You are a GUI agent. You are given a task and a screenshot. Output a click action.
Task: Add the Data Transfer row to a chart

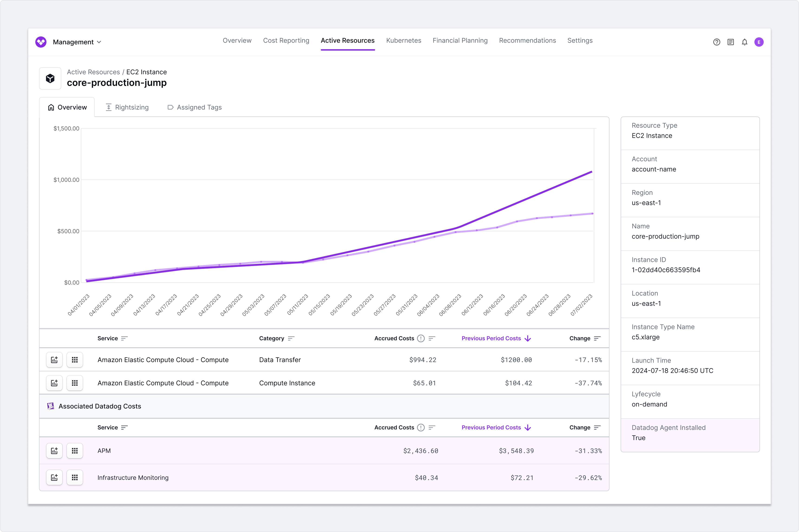(x=54, y=360)
